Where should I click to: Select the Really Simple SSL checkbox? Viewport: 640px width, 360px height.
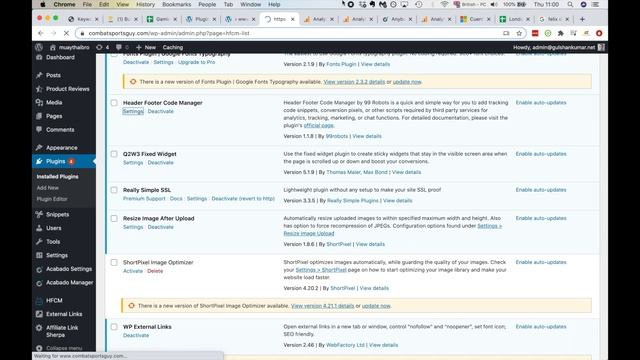(114, 190)
